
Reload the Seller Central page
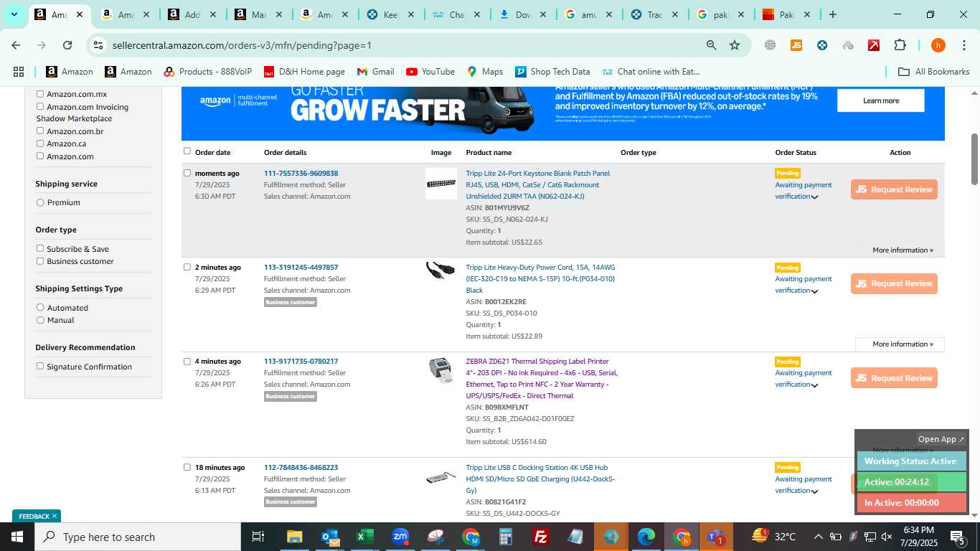tap(67, 45)
